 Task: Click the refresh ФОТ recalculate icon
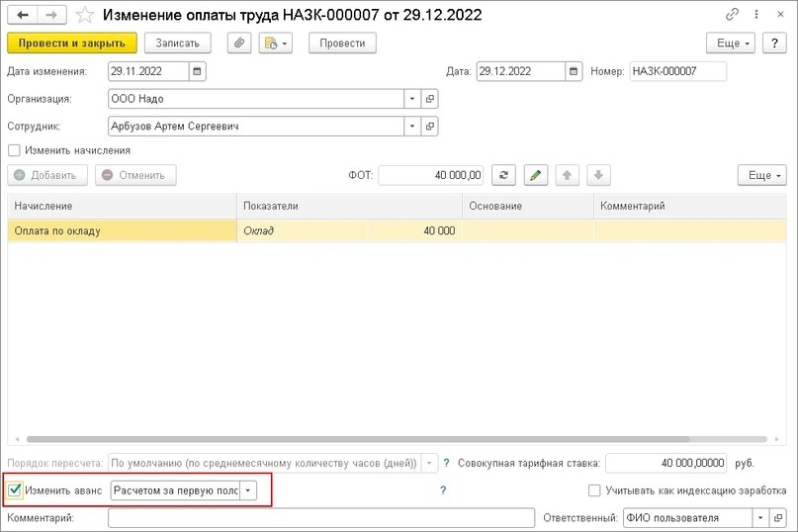(503, 175)
